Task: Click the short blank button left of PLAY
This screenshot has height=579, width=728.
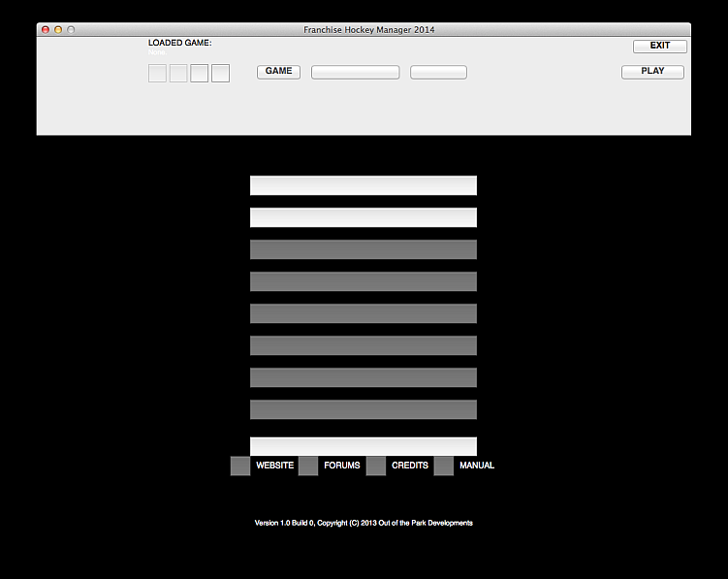Action: pyautogui.click(x=438, y=72)
